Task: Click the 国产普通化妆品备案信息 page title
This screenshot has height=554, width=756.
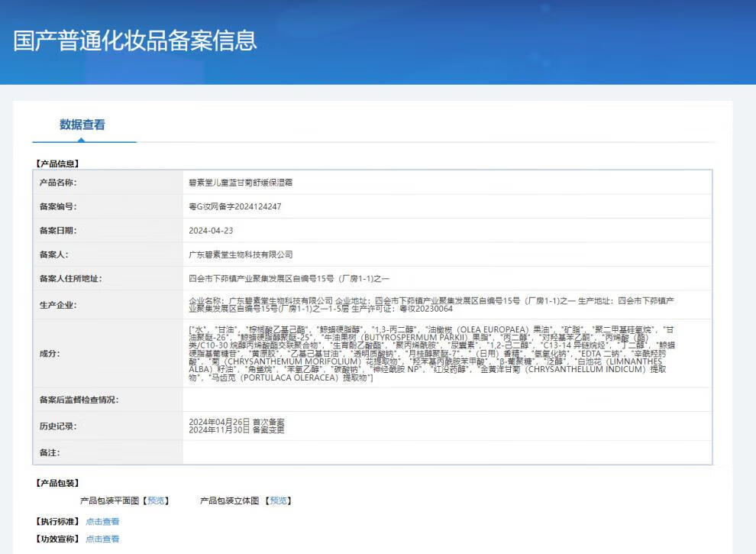Action: (x=135, y=40)
